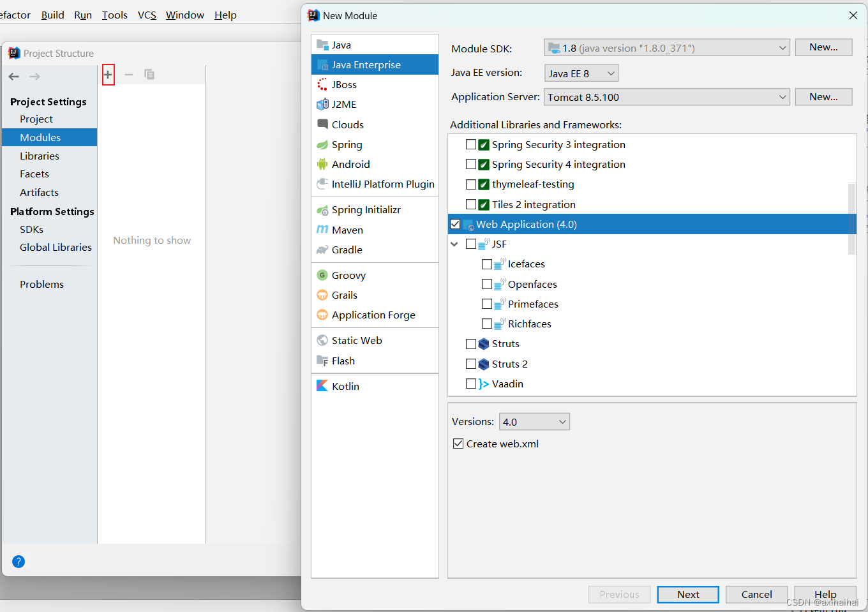This screenshot has width=868, height=612.
Task: Open the Build menu
Action: tap(53, 15)
